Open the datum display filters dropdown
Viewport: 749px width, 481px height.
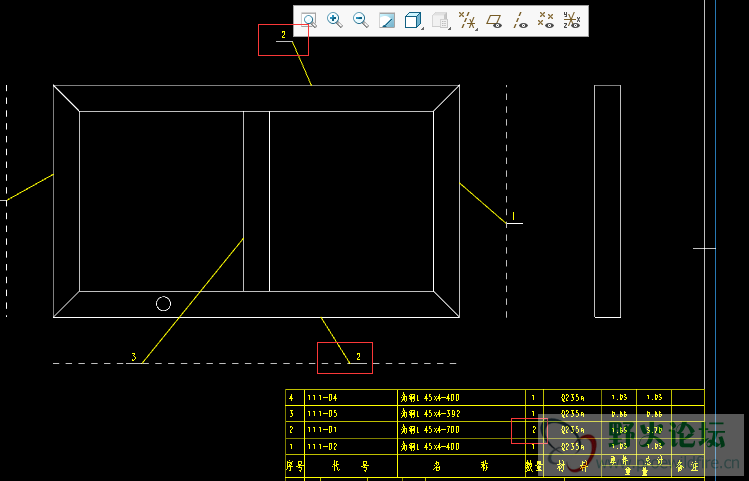[467, 21]
